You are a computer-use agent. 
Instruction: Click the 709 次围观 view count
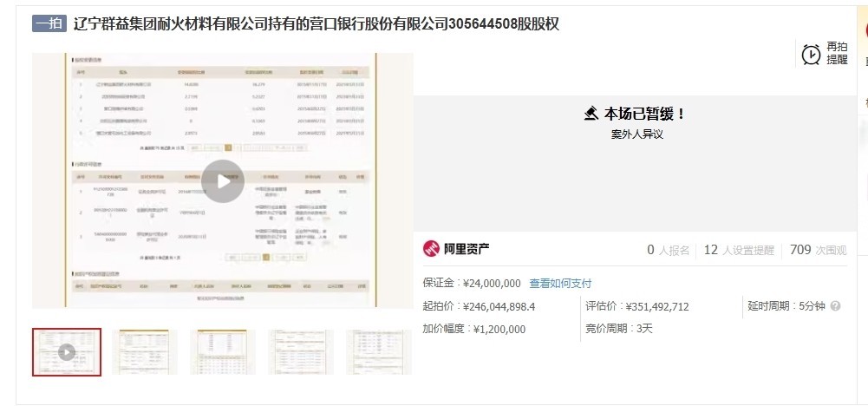[x=818, y=250]
